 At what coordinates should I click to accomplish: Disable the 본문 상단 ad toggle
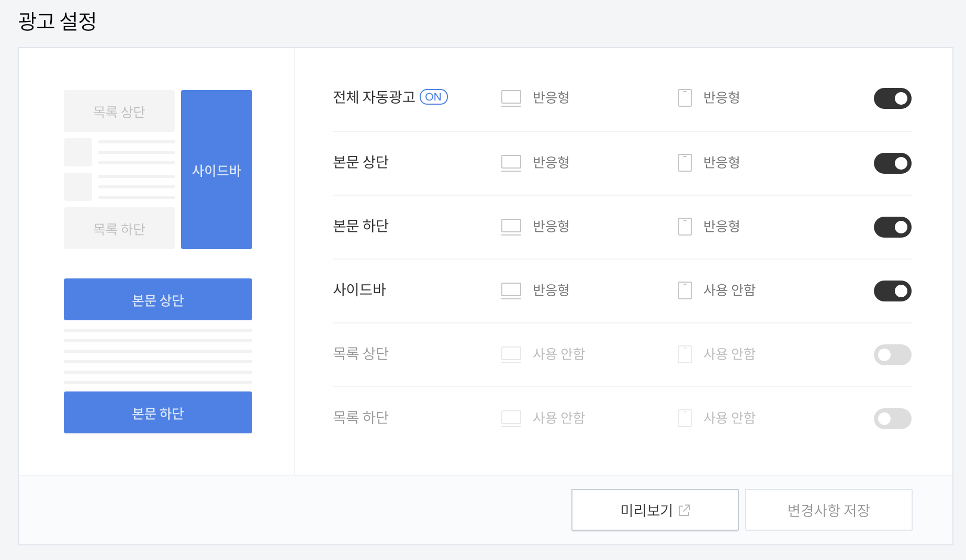click(x=893, y=163)
